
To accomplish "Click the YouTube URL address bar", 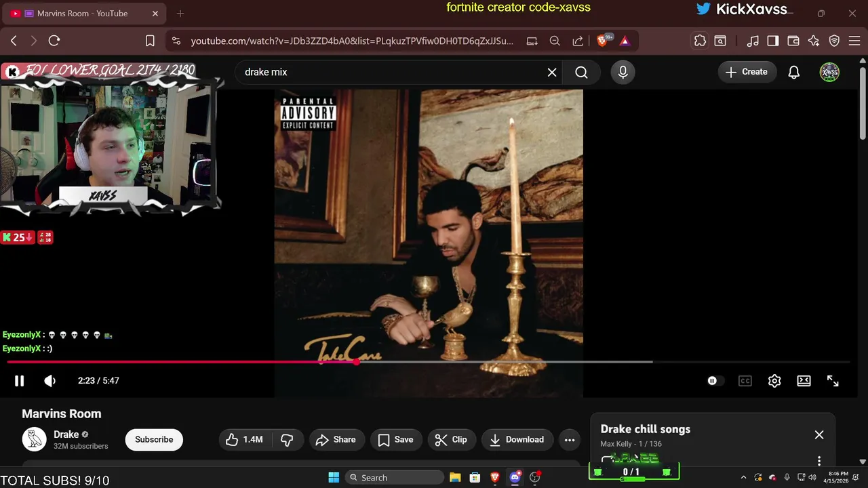I will pyautogui.click(x=352, y=41).
